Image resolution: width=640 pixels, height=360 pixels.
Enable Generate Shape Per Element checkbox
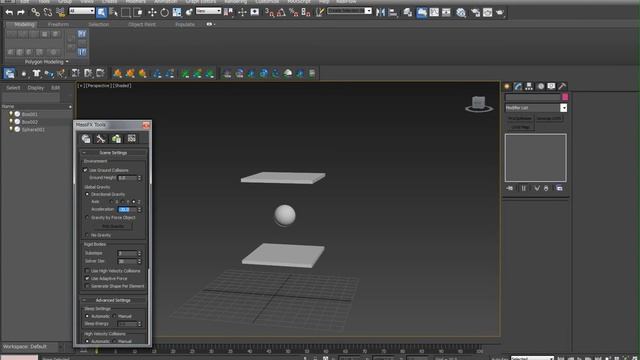tap(87, 286)
